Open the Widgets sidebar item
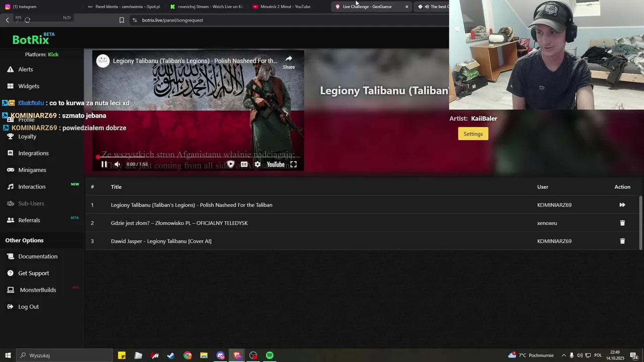Screen dimensions: 644x362 point(29,86)
